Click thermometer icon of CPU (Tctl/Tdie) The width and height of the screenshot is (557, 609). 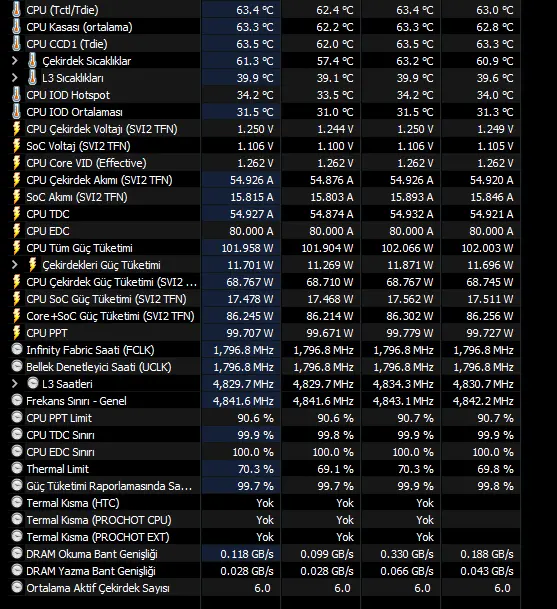16,10
